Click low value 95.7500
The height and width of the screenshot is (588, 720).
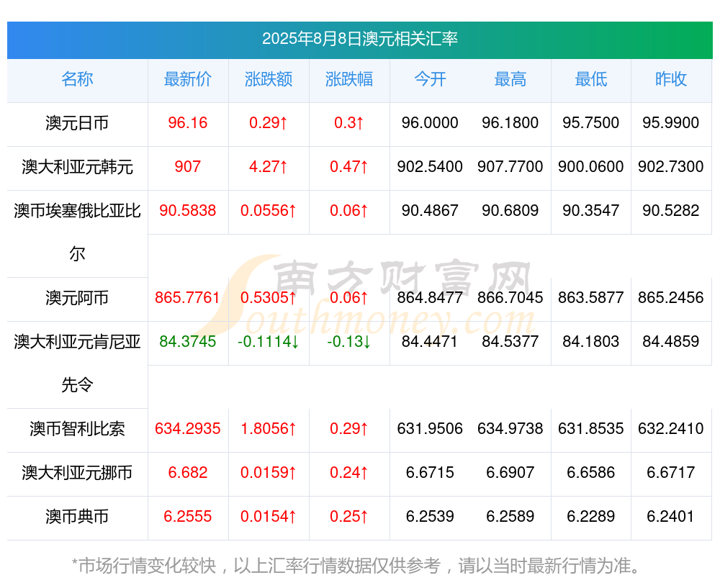tap(591, 122)
